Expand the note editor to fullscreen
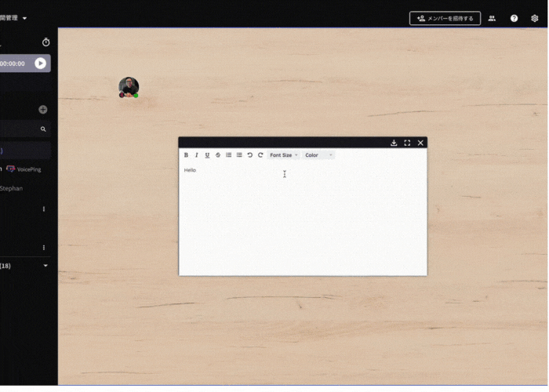Image resolution: width=549 pixels, height=392 pixels. (x=407, y=143)
